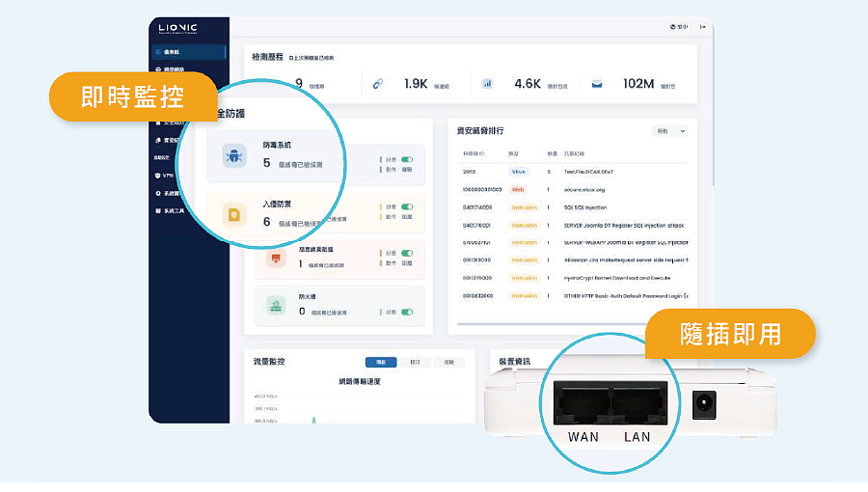868x492 pixels.
Task: Click the envelope icon beside 102M
Action: pos(597,84)
